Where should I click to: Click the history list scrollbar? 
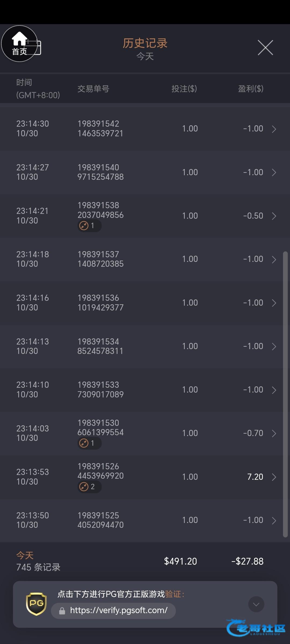(x=285, y=394)
